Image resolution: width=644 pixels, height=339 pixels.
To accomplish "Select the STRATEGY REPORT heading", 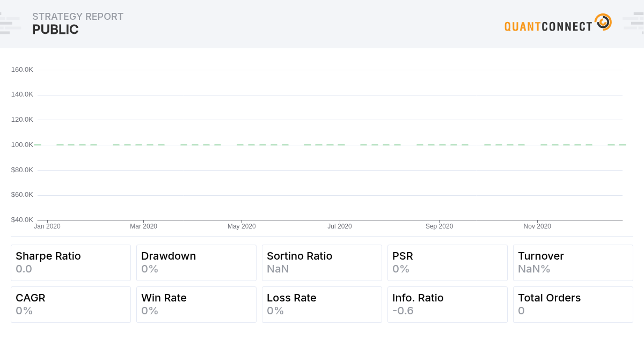I will (x=78, y=17).
